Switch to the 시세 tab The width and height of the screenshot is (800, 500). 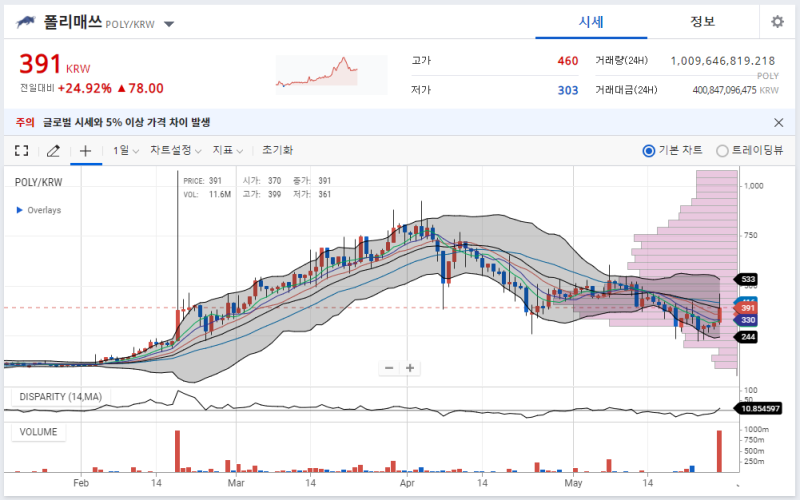click(x=591, y=22)
